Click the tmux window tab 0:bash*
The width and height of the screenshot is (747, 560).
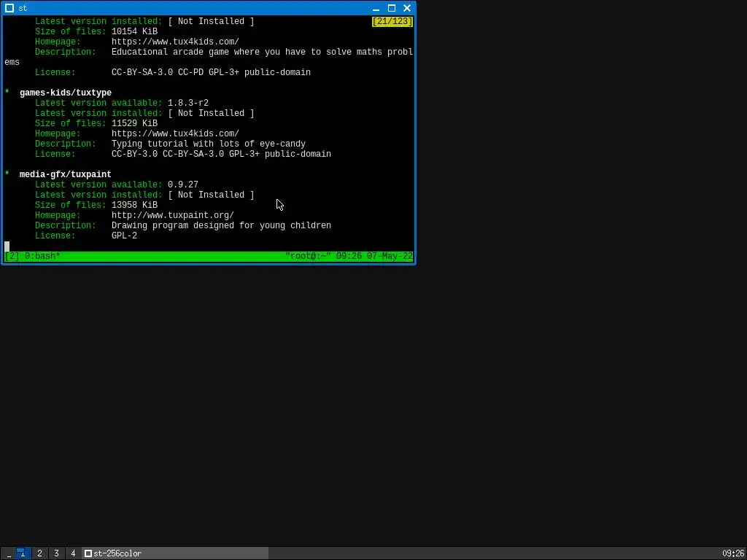(x=42, y=256)
